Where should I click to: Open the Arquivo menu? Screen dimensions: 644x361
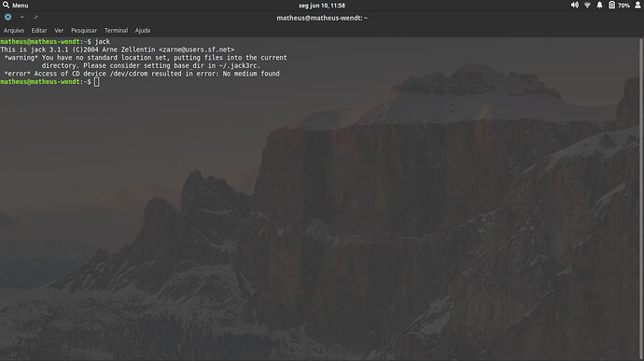[14, 31]
